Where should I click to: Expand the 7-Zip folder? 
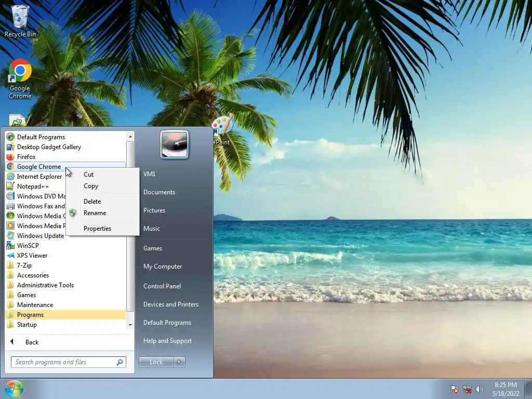pyautogui.click(x=66, y=265)
